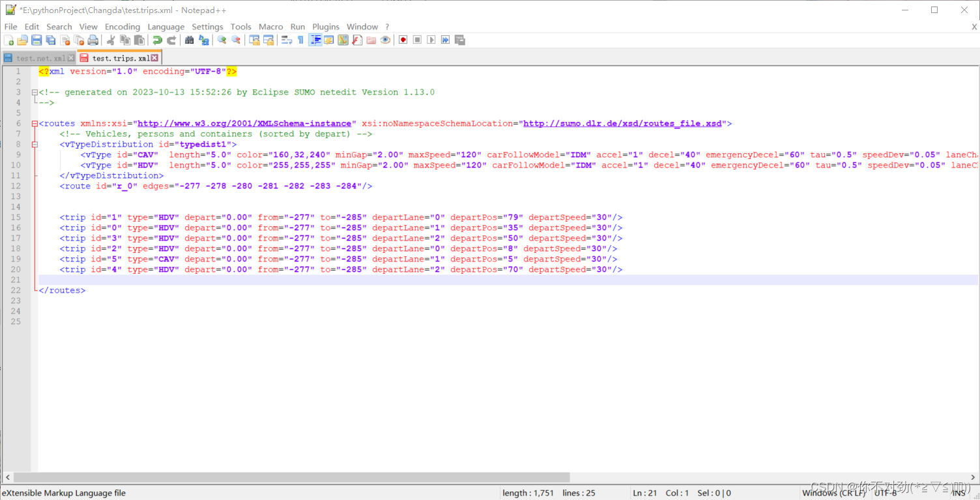The height and width of the screenshot is (500, 980).
Task: Save the current file via toolbar
Action: click(36, 40)
